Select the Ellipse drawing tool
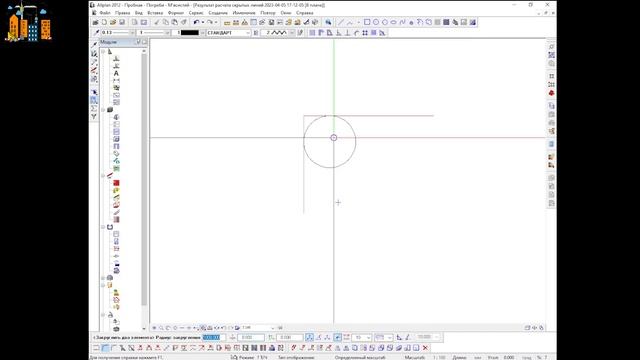The width and height of the screenshot is (640, 360). [x=393, y=22]
